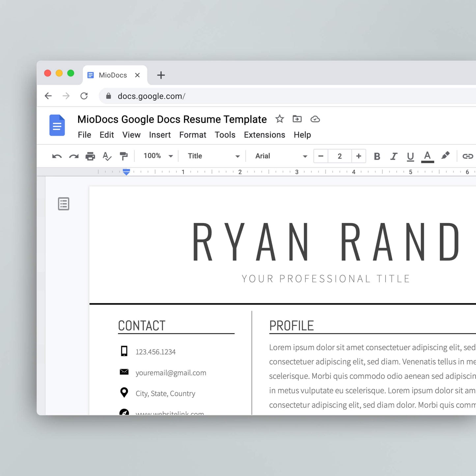Toggle bold formatting

coord(377,156)
